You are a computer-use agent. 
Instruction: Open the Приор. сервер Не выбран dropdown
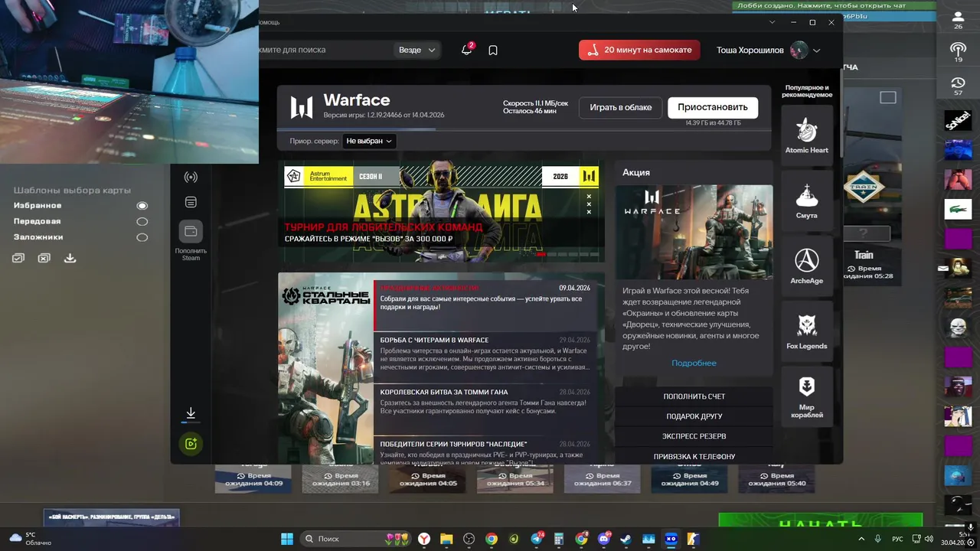pyautogui.click(x=369, y=141)
